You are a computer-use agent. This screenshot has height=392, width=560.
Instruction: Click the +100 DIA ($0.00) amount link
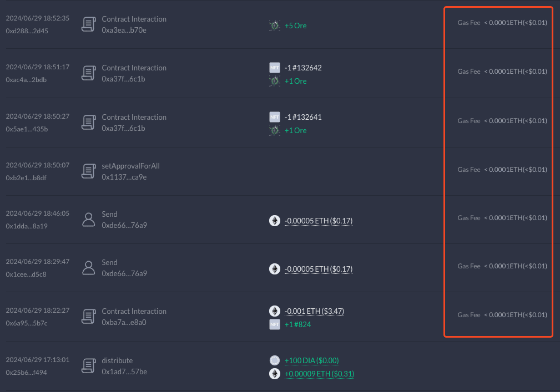(x=311, y=360)
